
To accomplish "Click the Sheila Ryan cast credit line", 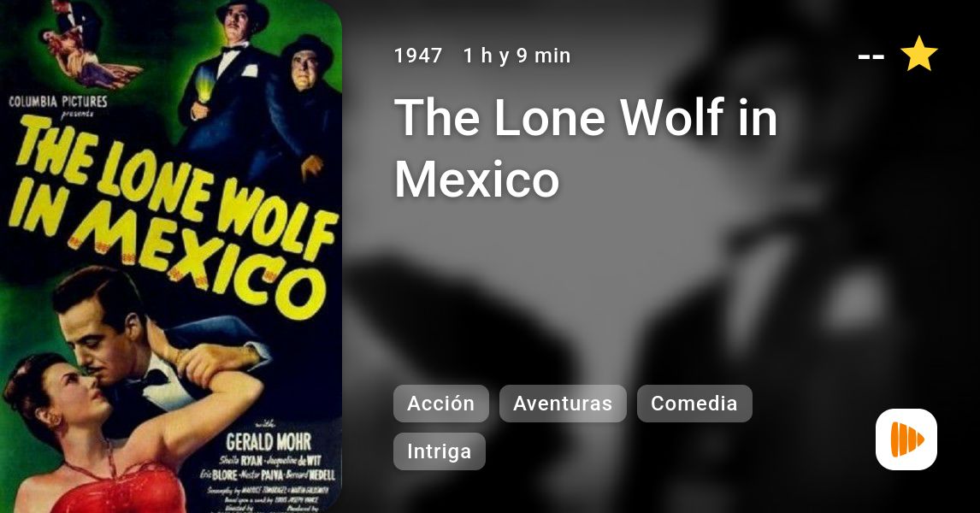I will 270,461.
